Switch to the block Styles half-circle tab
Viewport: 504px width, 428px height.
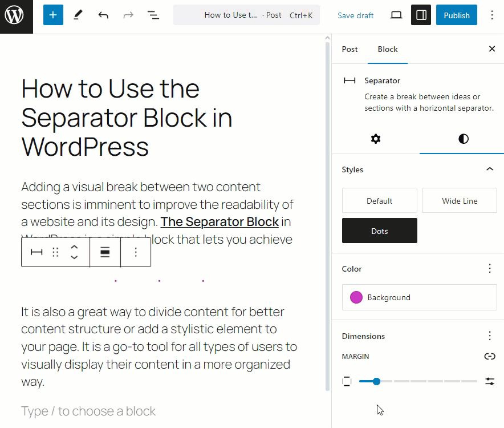coord(463,139)
